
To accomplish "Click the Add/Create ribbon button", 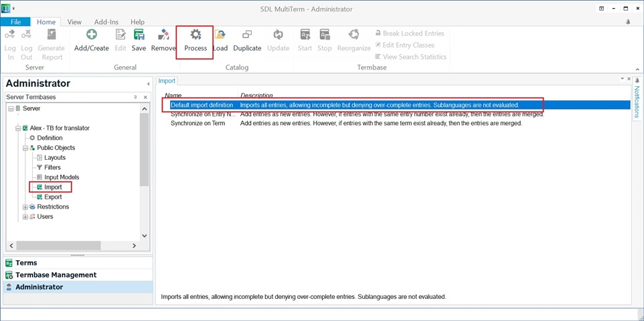I will tap(91, 40).
